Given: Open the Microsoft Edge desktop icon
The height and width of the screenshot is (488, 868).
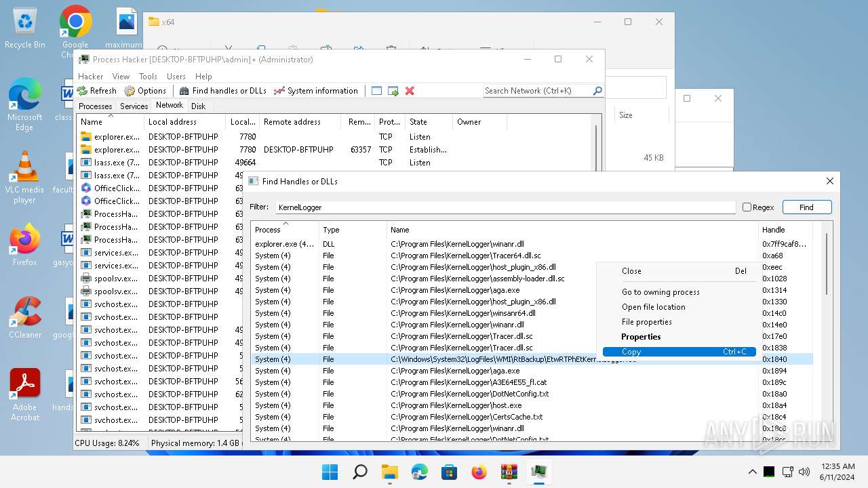Looking at the screenshot, I should coord(25,104).
